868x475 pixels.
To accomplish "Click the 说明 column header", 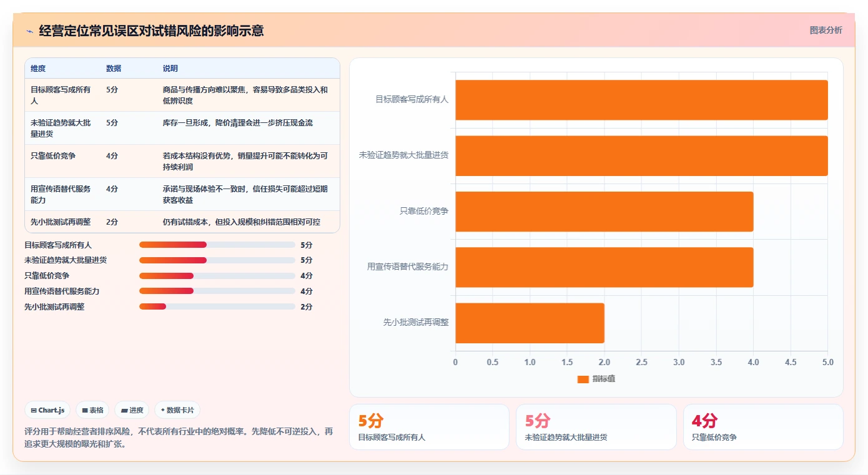I will coord(170,69).
